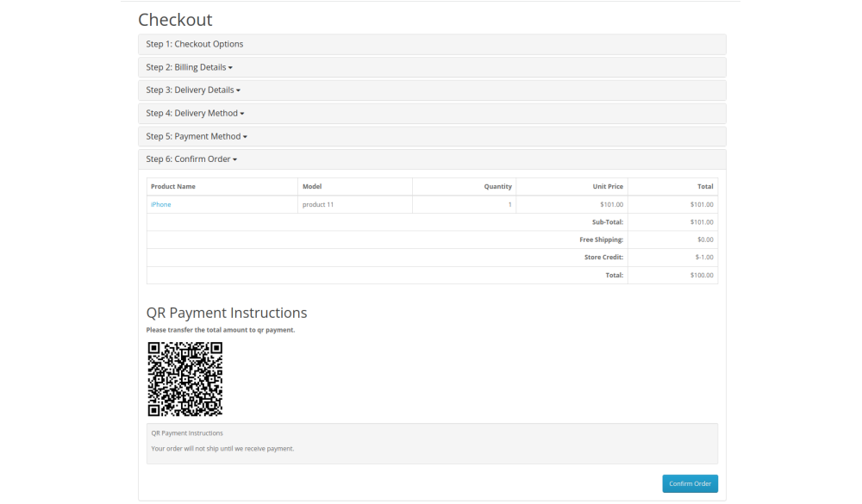
Task: Click the QR payment code image
Action: tap(184, 379)
